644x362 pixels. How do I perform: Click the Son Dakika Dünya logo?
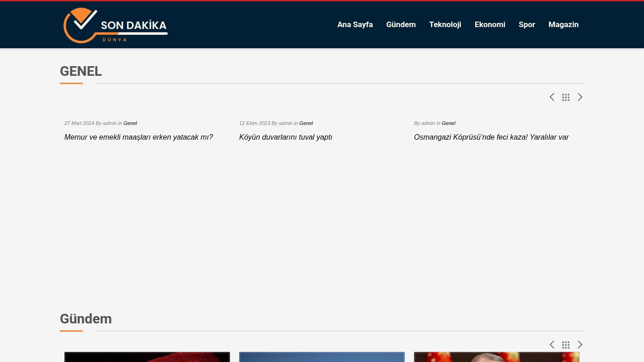click(115, 25)
